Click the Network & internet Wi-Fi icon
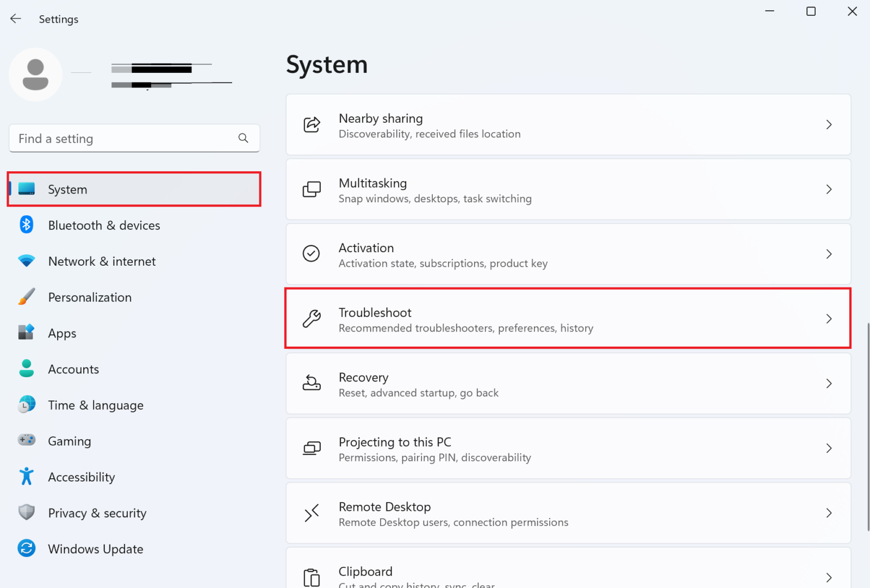Viewport: 870px width, 588px height. [x=26, y=261]
